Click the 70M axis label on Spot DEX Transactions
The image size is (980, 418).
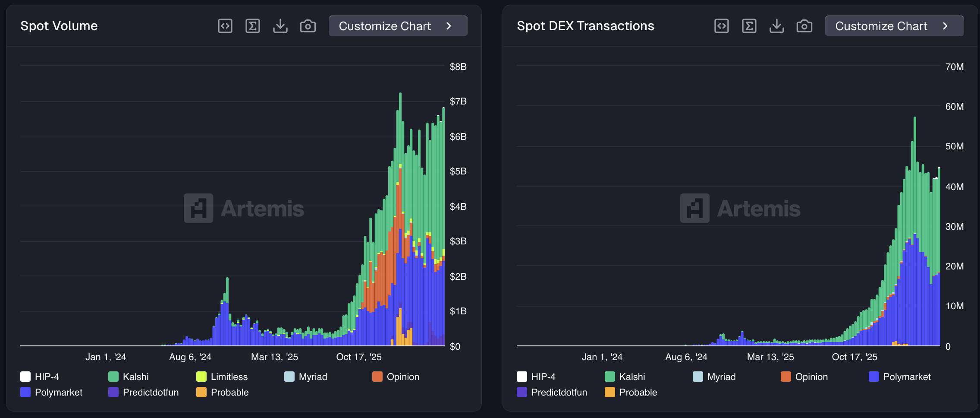(x=955, y=66)
